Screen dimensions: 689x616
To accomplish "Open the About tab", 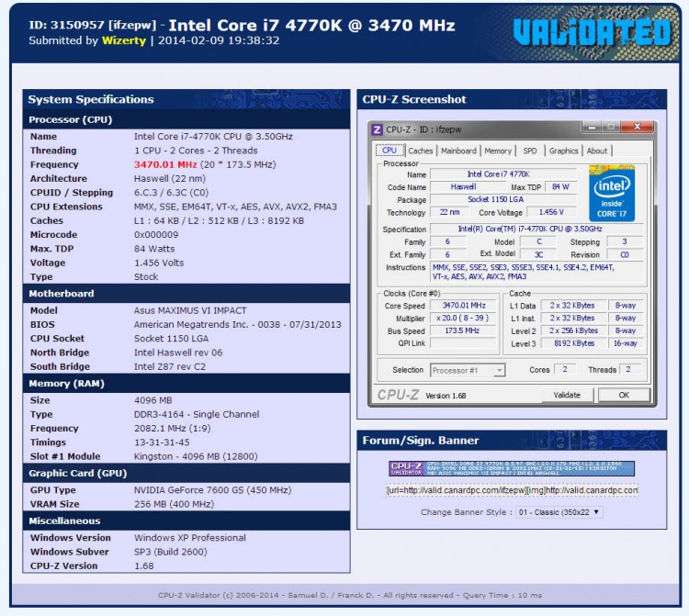I will click(x=597, y=151).
